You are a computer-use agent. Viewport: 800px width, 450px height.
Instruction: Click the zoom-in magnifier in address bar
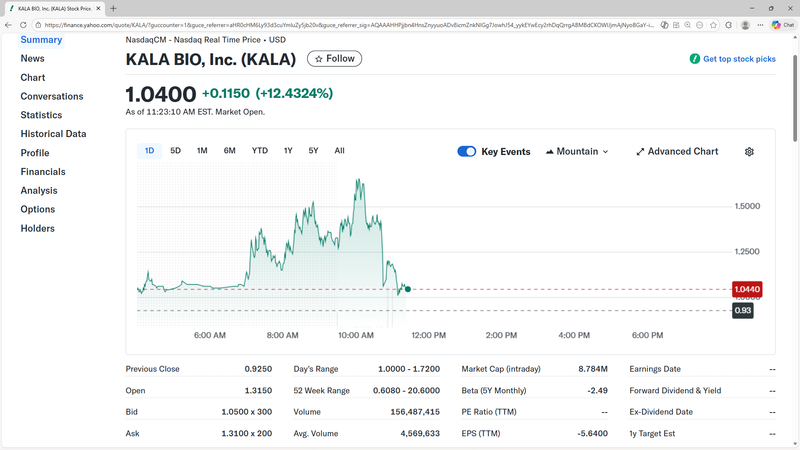688,24
